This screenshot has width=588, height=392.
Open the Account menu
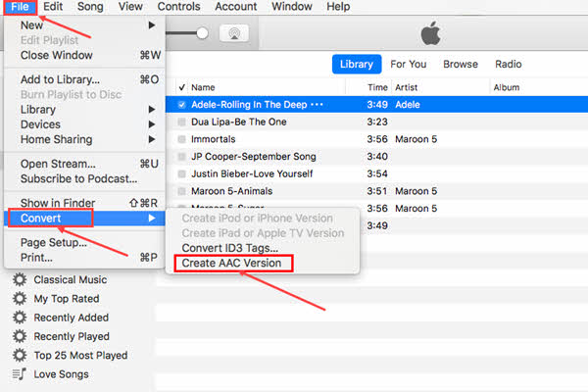pos(236,7)
